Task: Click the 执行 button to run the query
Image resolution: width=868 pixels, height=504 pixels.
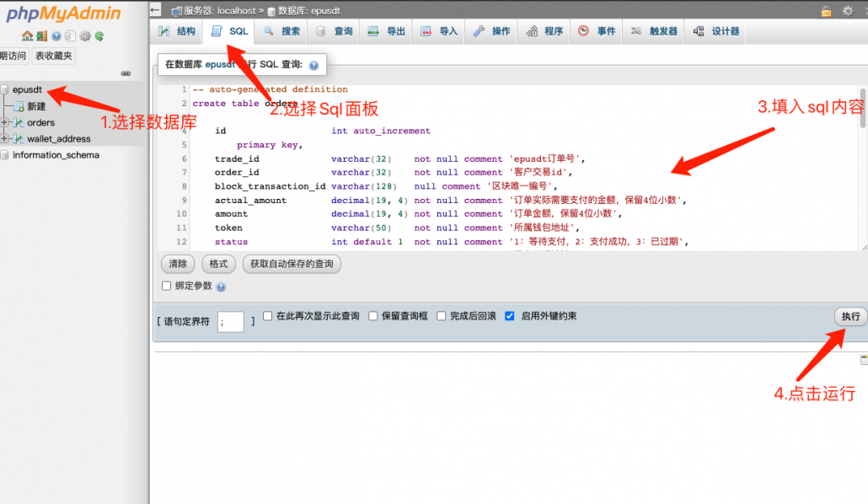Action: click(849, 316)
